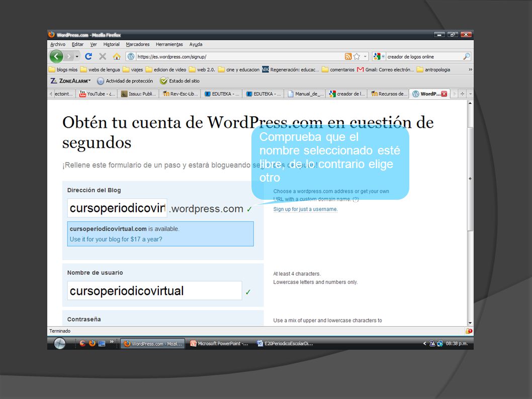Click the RSS feed icon in address bar
The height and width of the screenshot is (399, 532).
[348, 56]
